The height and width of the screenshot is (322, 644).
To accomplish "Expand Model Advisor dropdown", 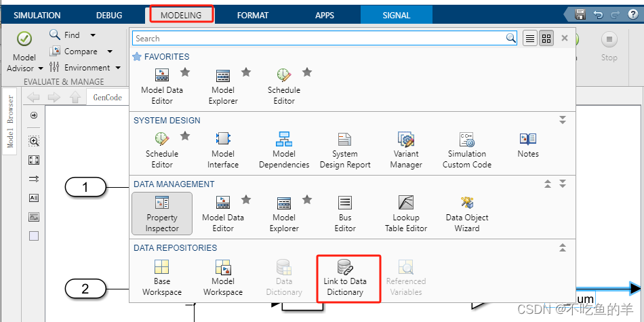I will (x=41, y=68).
